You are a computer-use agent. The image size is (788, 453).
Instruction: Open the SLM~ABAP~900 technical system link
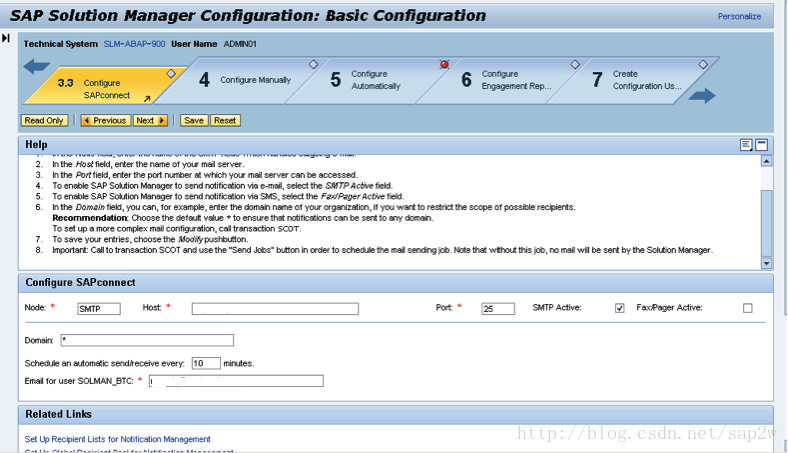134,44
